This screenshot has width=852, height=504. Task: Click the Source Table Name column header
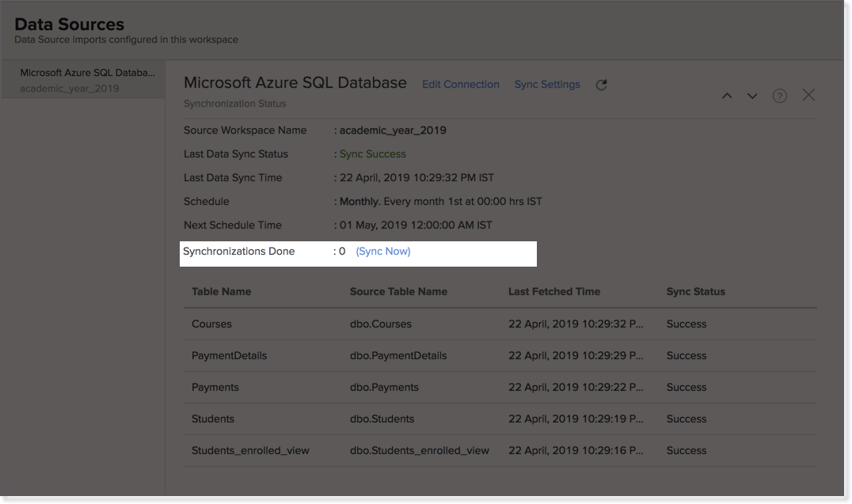point(398,291)
